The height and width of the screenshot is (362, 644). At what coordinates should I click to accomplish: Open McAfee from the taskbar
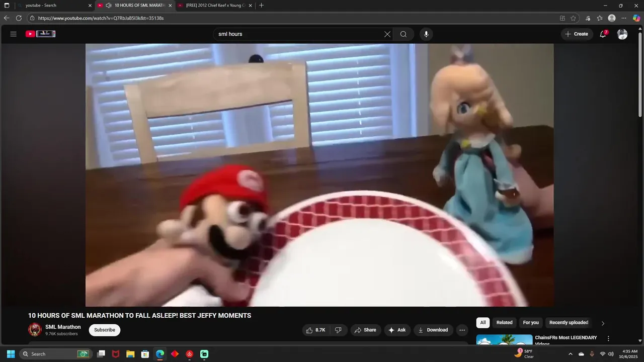point(116,354)
